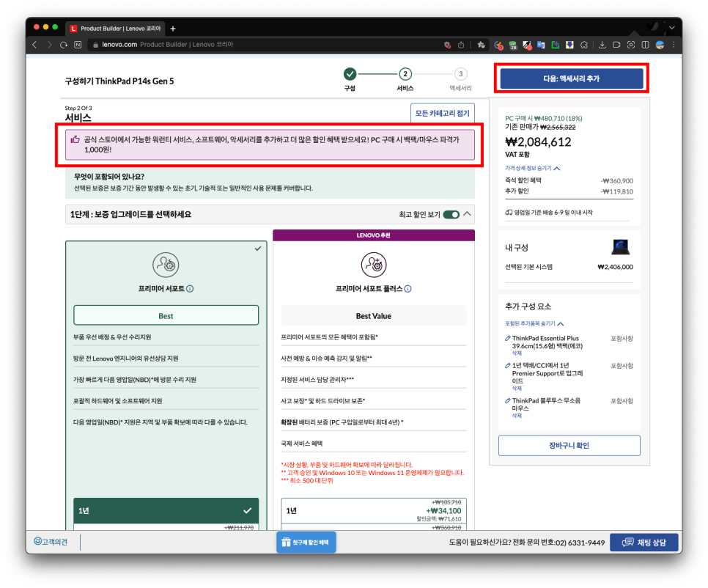This screenshot has height=588, width=708.
Task: Click 삭제 under the bluetooth mouse item
Action: 517,416
